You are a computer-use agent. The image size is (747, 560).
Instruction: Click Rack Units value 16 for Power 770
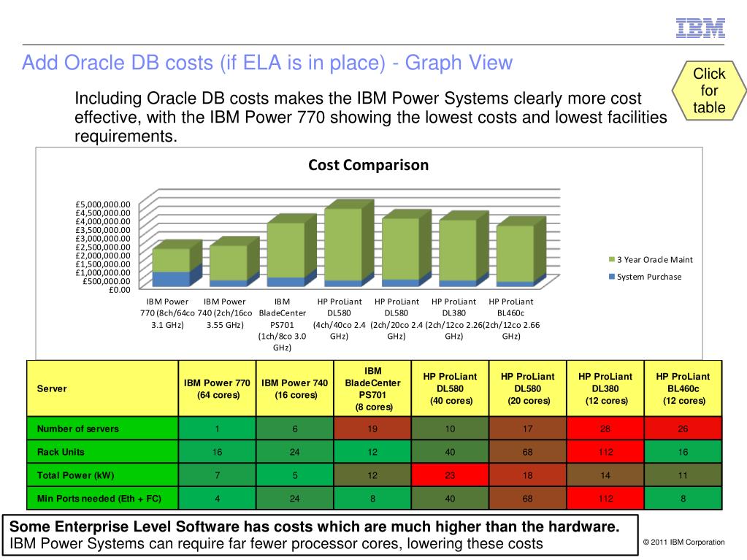pyautogui.click(x=218, y=452)
